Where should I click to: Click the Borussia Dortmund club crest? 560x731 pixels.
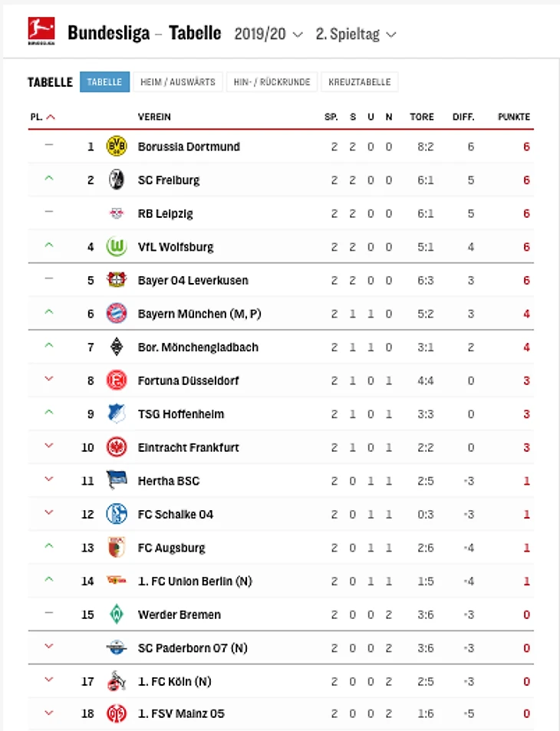click(x=116, y=147)
